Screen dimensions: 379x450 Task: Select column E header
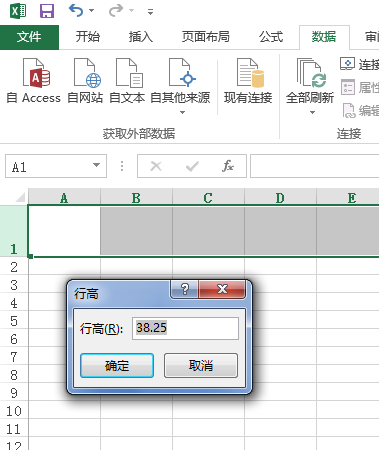[x=348, y=198]
